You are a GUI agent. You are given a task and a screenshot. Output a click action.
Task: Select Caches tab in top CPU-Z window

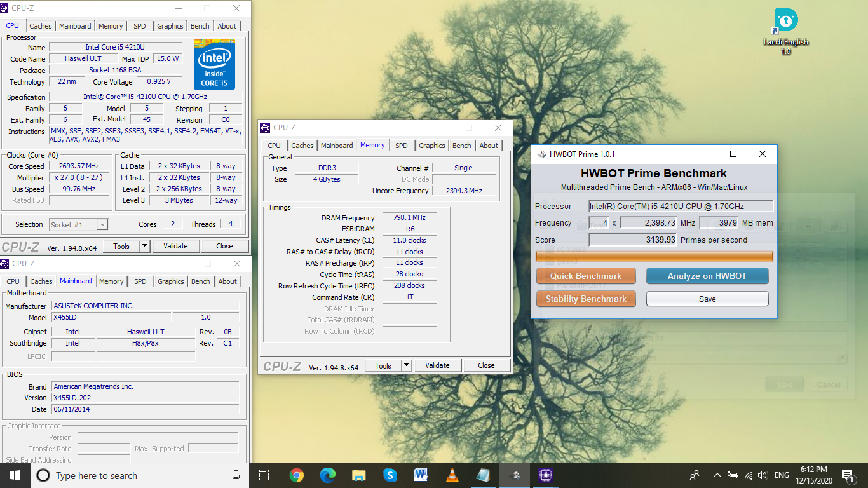coord(41,26)
